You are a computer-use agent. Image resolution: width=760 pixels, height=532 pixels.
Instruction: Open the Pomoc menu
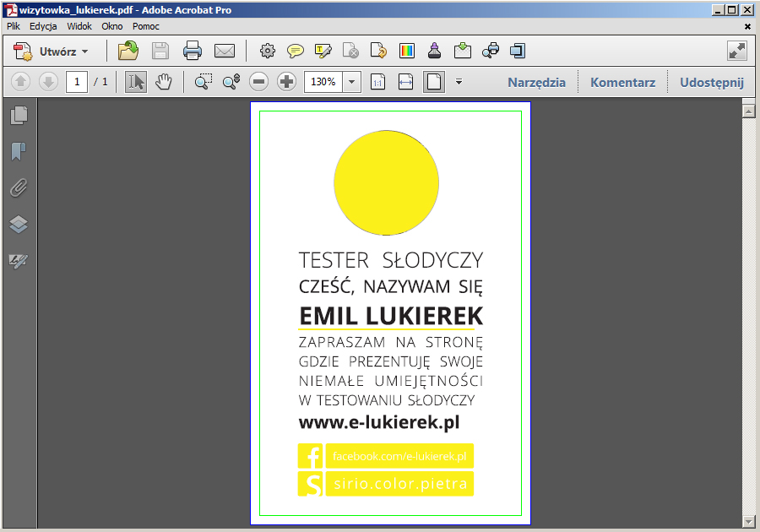(146, 26)
